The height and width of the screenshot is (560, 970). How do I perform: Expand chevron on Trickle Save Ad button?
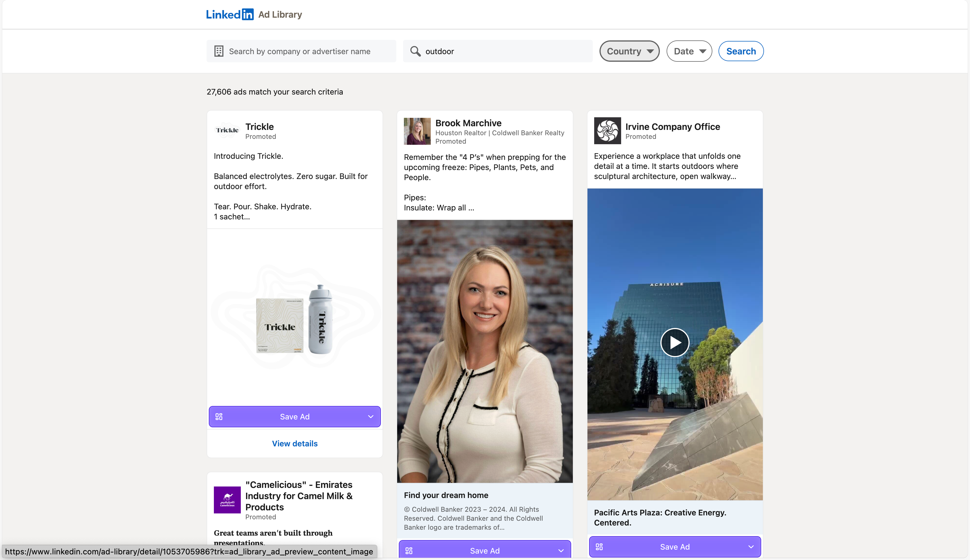click(x=370, y=417)
